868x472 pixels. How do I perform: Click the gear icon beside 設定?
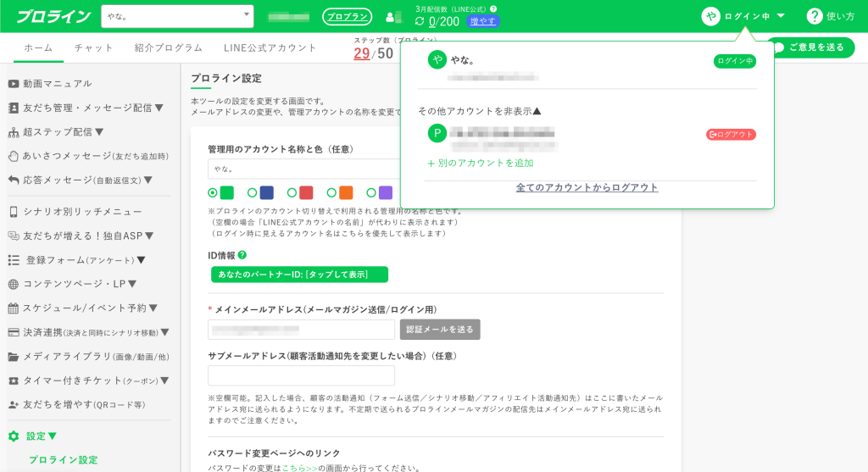click(x=14, y=436)
